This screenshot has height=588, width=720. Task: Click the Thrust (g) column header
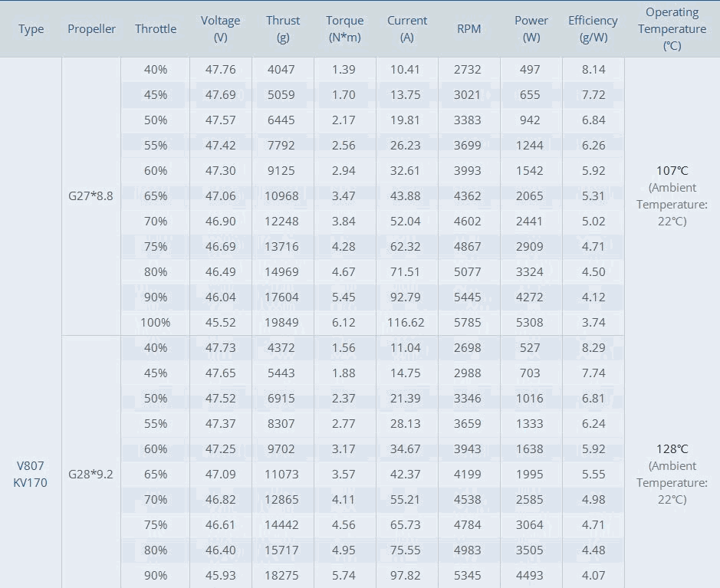pyautogui.click(x=283, y=29)
